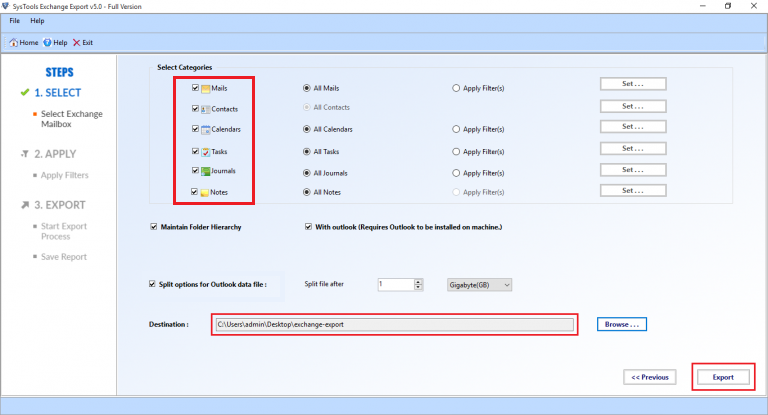The image size is (768, 415).
Task: Click the Calendars category icon
Action: pyautogui.click(x=205, y=130)
